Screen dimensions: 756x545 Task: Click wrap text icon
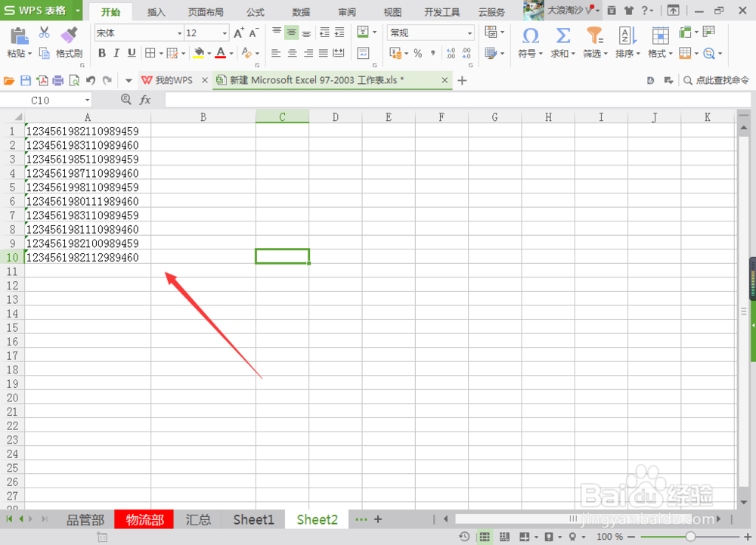click(x=363, y=53)
